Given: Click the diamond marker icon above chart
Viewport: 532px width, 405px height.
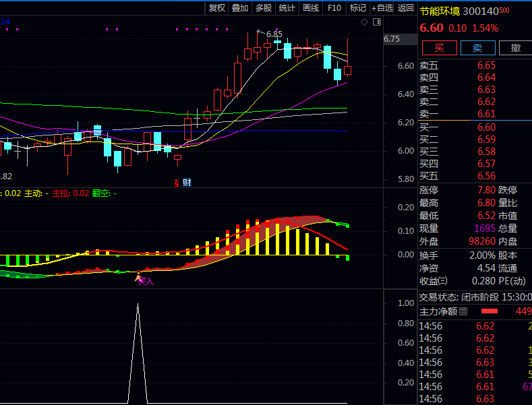Looking at the screenshot, I should pyautogui.click(x=365, y=22).
